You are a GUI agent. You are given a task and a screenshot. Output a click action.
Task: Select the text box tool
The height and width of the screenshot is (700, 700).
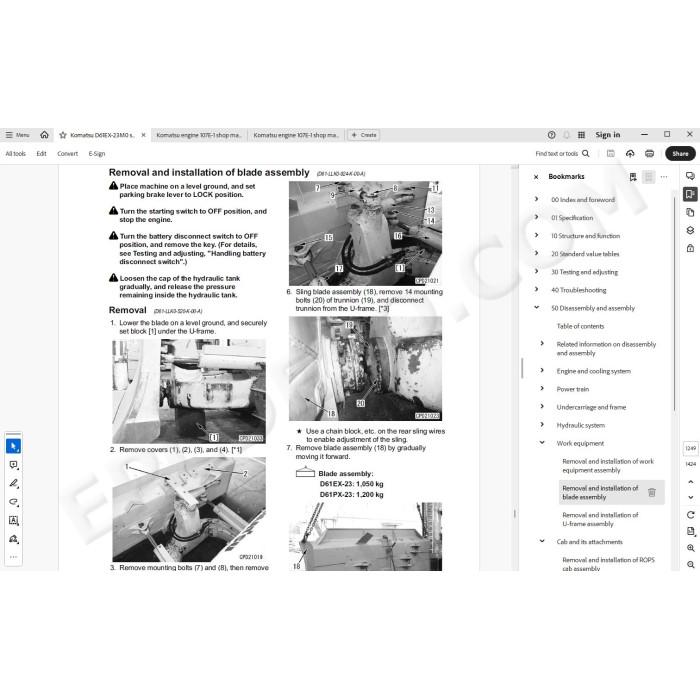click(13, 520)
